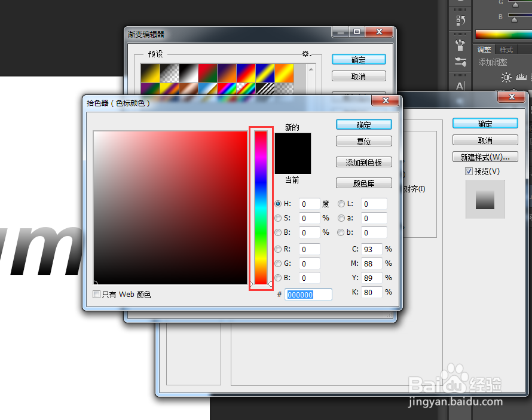Switch to the 调整 tab

[484, 50]
